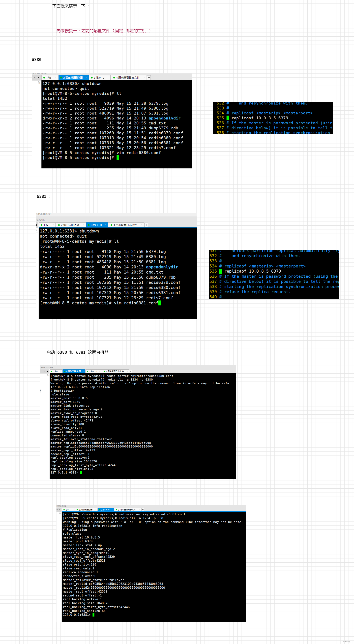Open the log file tab in the 6381 info replication terminal
This screenshot has width=354, height=644.
click(x=128, y=510)
